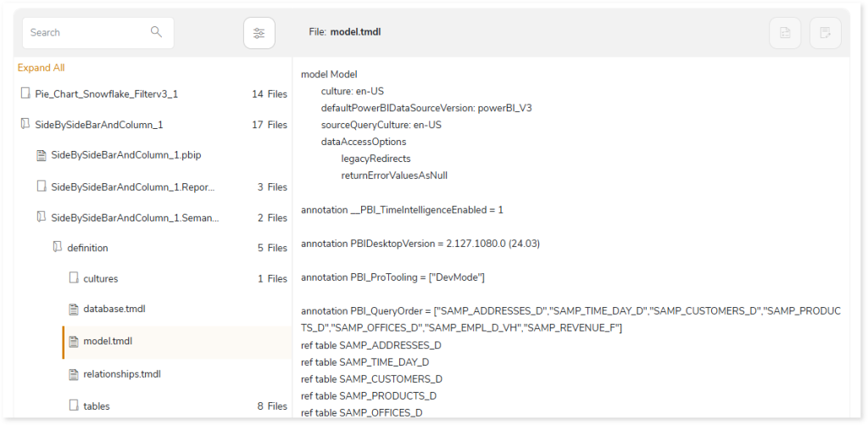Click the SideBySideBarAndColumn_1.pbip file icon

pyautogui.click(x=42, y=155)
